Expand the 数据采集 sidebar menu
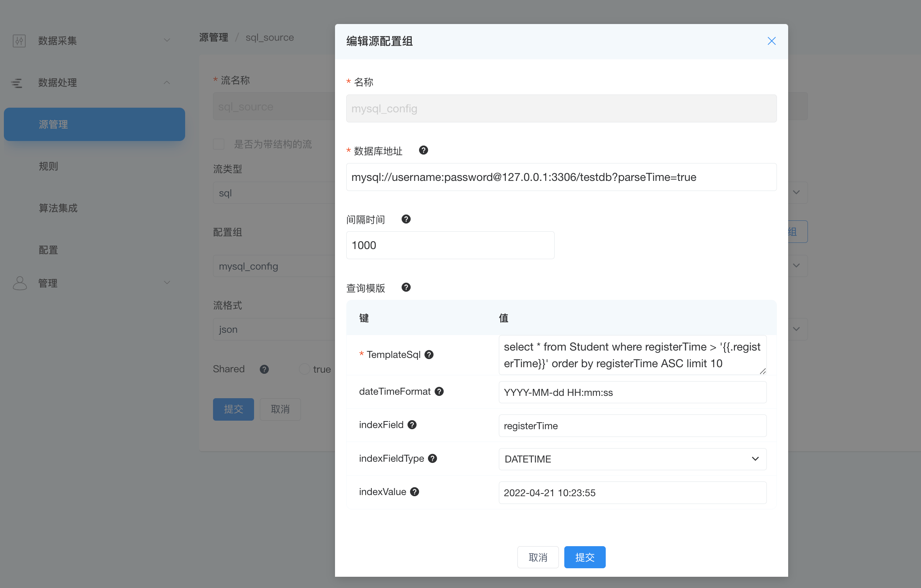The image size is (921, 588). 93,40
